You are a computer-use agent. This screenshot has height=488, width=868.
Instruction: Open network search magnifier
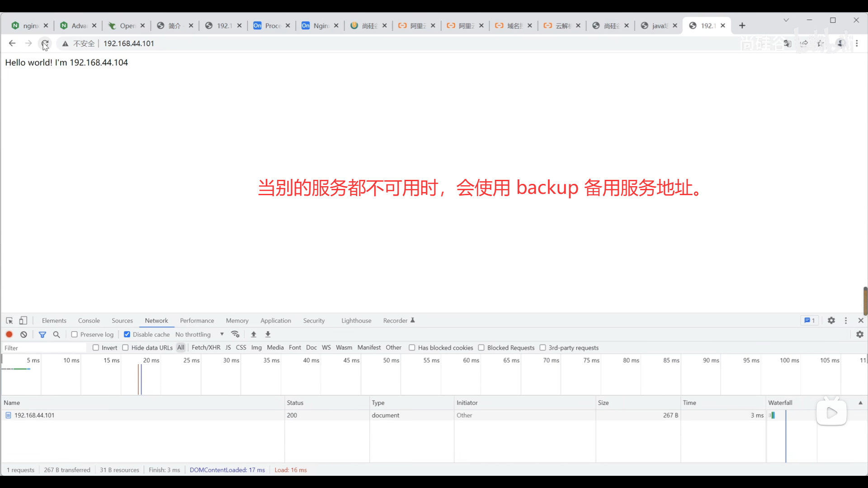(x=57, y=334)
